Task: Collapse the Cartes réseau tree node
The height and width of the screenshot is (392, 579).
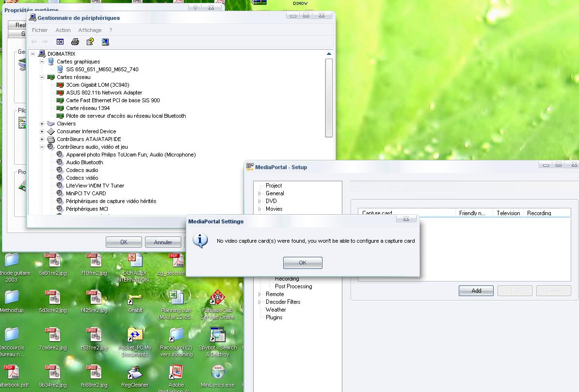Action: tap(42, 77)
